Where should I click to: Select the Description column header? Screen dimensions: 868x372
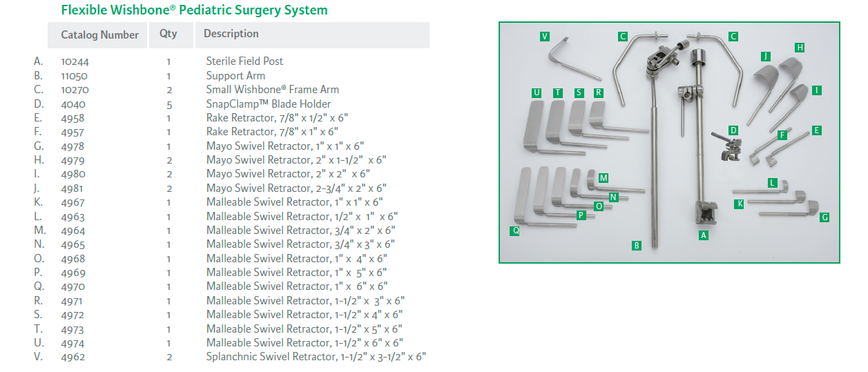(231, 34)
